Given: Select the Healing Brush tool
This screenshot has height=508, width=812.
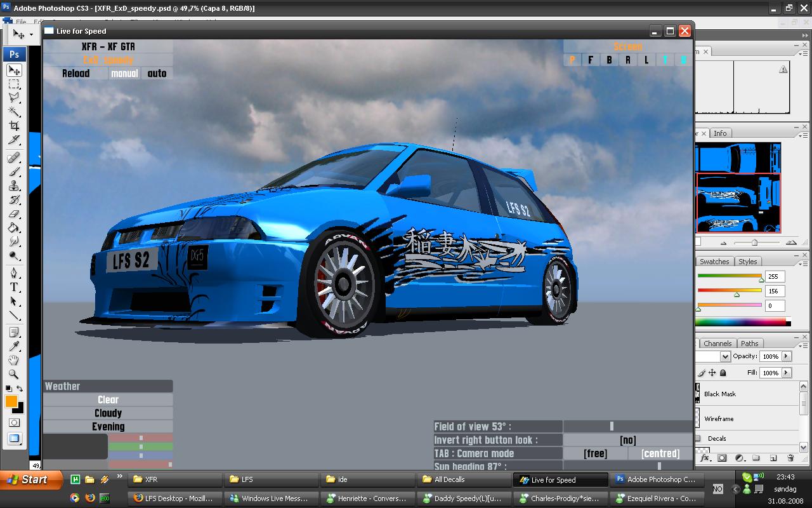Looking at the screenshot, I should pyautogui.click(x=14, y=157).
